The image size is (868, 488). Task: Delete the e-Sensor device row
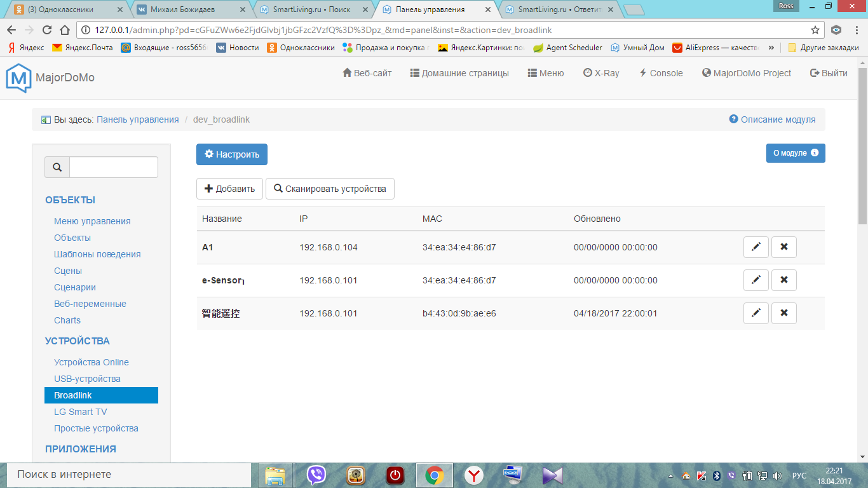tap(784, 280)
